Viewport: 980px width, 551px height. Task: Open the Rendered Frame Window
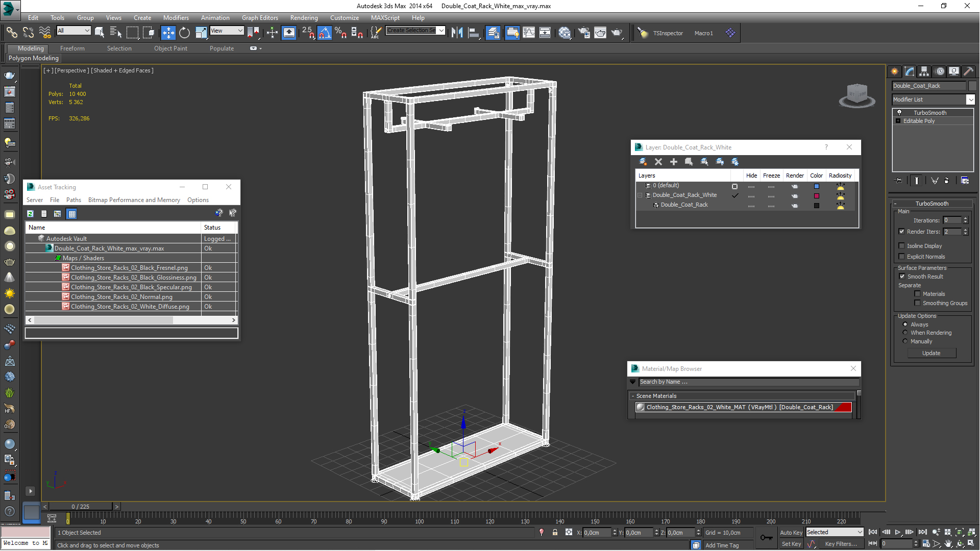click(600, 33)
